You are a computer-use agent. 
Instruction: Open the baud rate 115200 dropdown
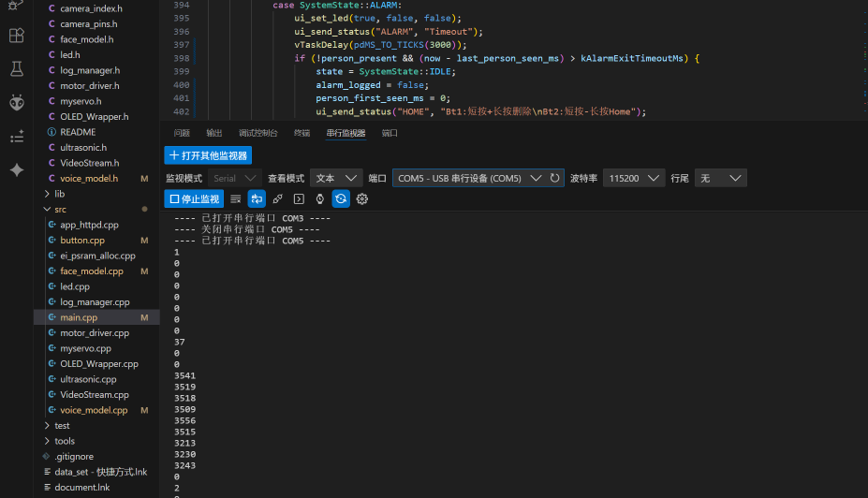click(x=633, y=178)
